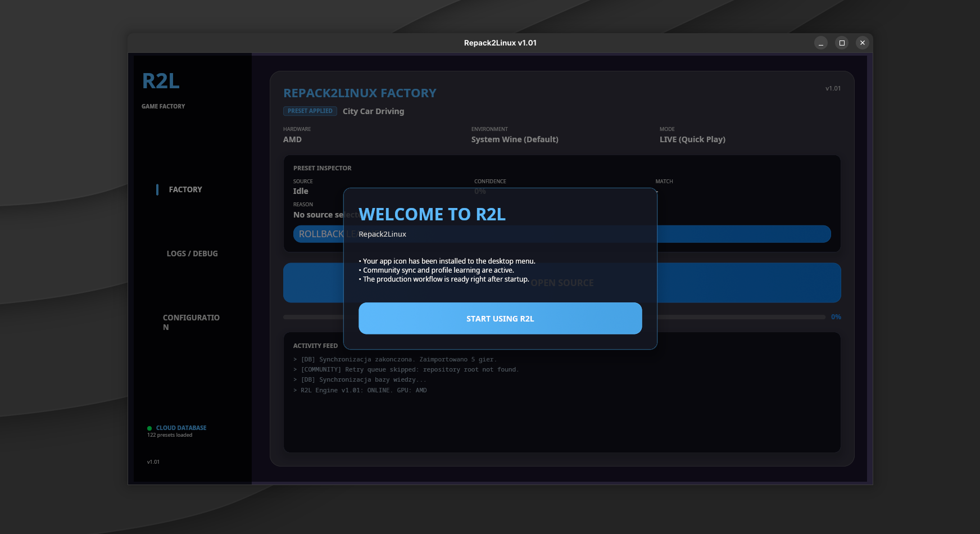The image size is (980, 534).
Task: Click the v1.01 label in factory header
Action: coord(833,88)
